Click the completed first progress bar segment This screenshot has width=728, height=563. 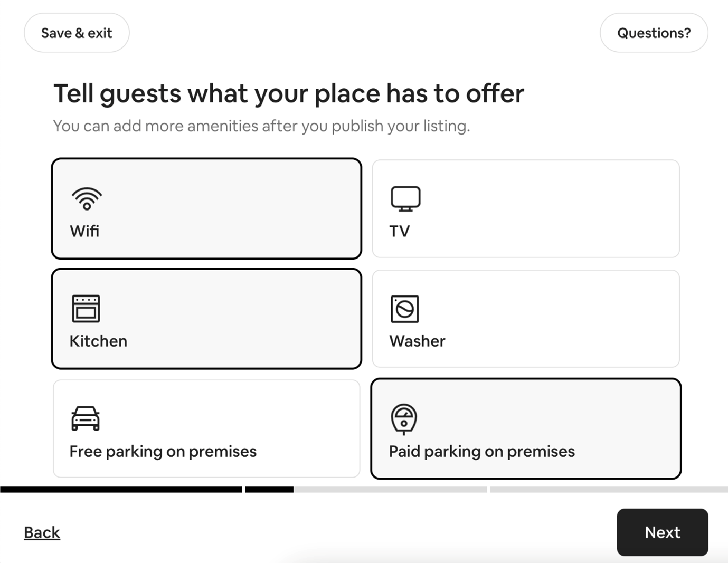(121, 490)
